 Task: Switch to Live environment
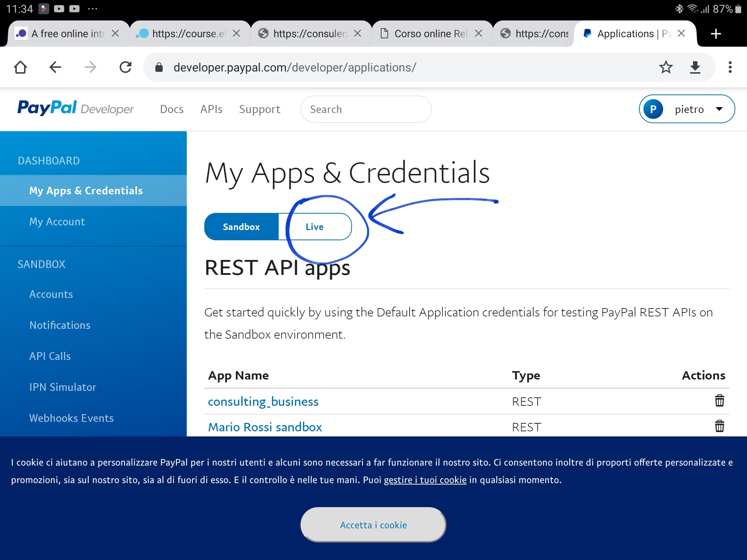[315, 227]
